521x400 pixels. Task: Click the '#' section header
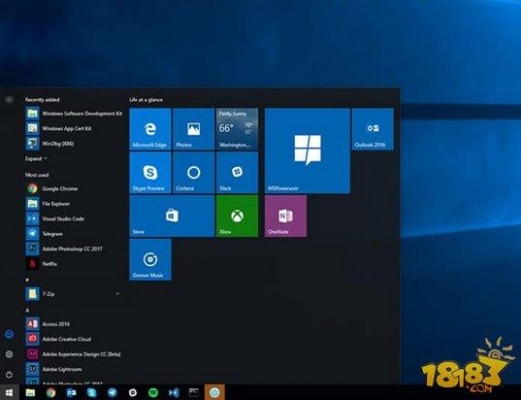27,280
